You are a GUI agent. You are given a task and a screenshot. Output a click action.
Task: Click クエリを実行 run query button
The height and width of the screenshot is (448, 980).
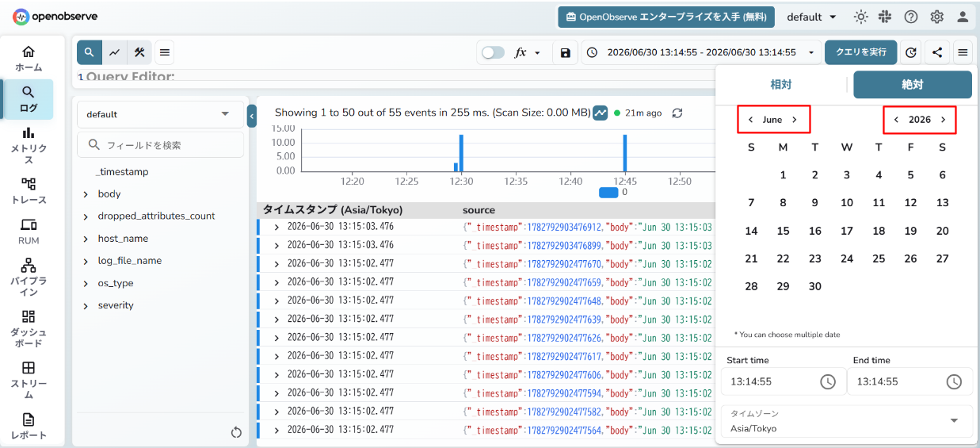860,52
